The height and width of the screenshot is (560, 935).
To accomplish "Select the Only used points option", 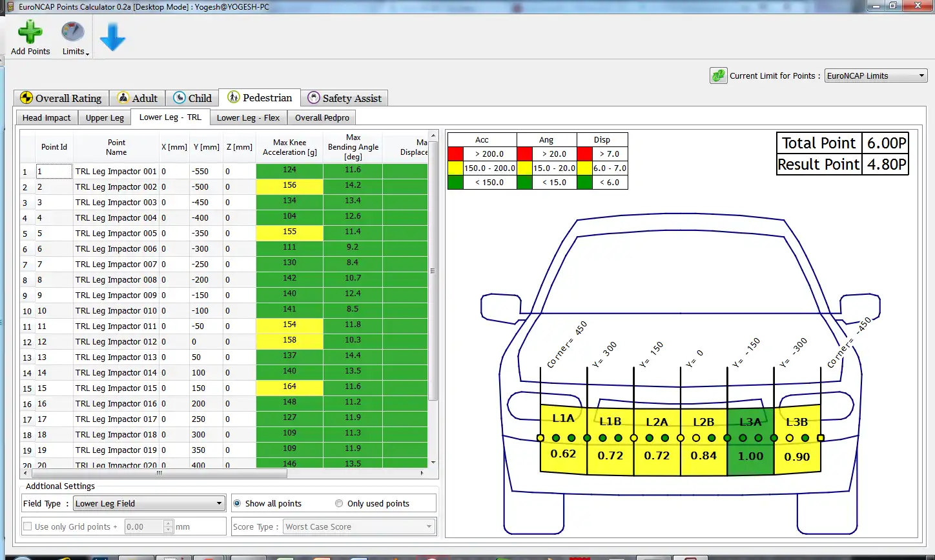I will tap(339, 503).
